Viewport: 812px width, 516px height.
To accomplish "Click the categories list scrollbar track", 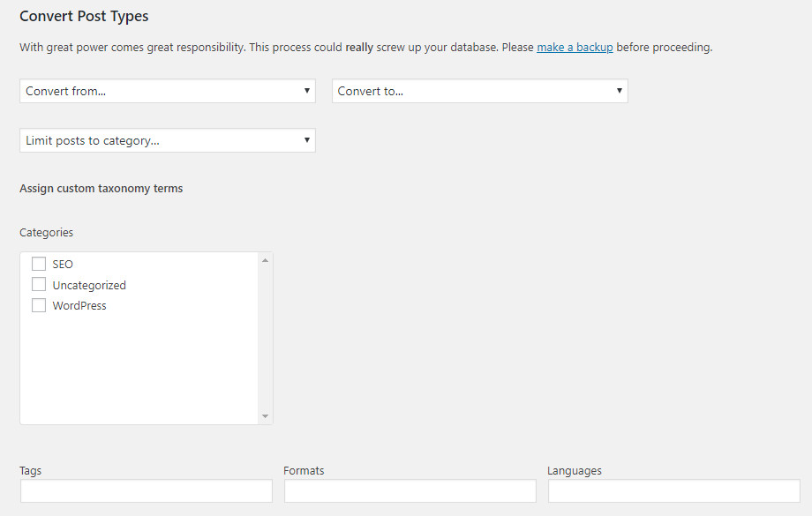I will (265, 339).
